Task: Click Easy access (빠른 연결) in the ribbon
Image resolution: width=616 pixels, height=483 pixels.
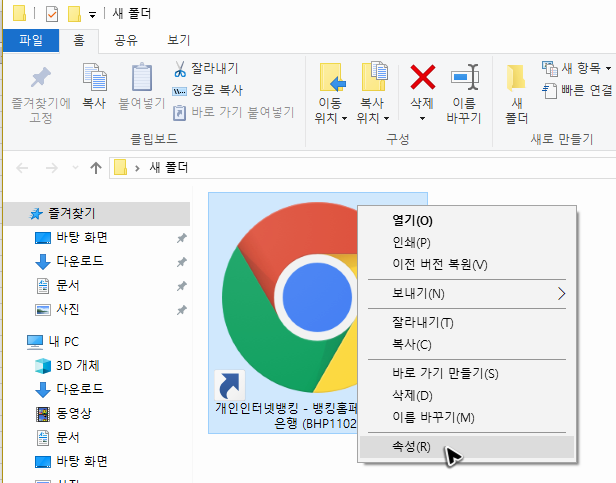Action: [x=578, y=90]
